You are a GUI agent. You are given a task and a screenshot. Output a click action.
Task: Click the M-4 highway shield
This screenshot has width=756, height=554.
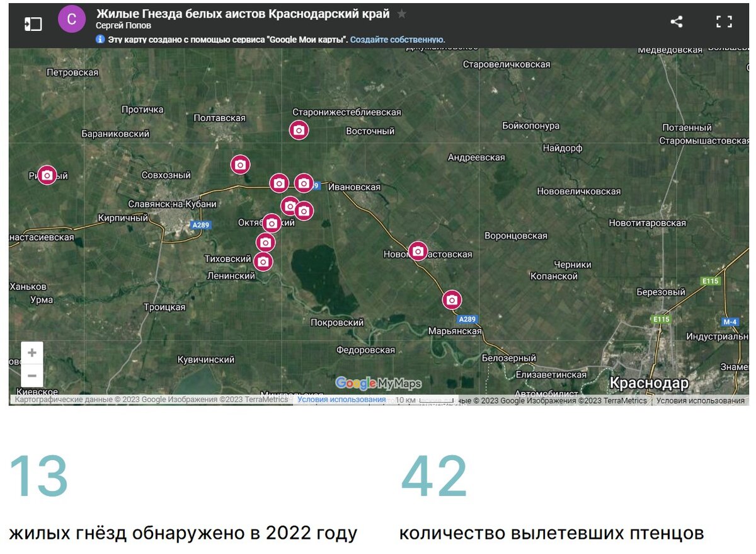pos(730,321)
